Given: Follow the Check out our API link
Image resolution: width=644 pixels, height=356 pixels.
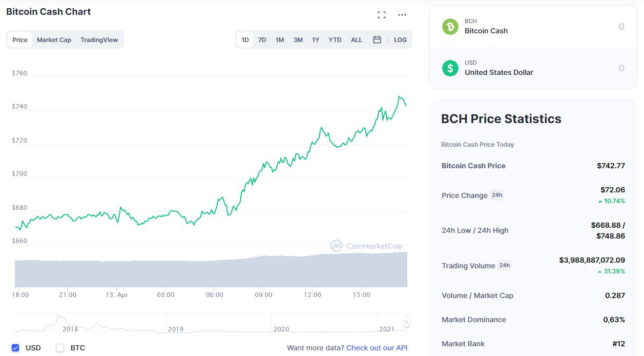Looking at the screenshot, I should click(x=377, y=348).
